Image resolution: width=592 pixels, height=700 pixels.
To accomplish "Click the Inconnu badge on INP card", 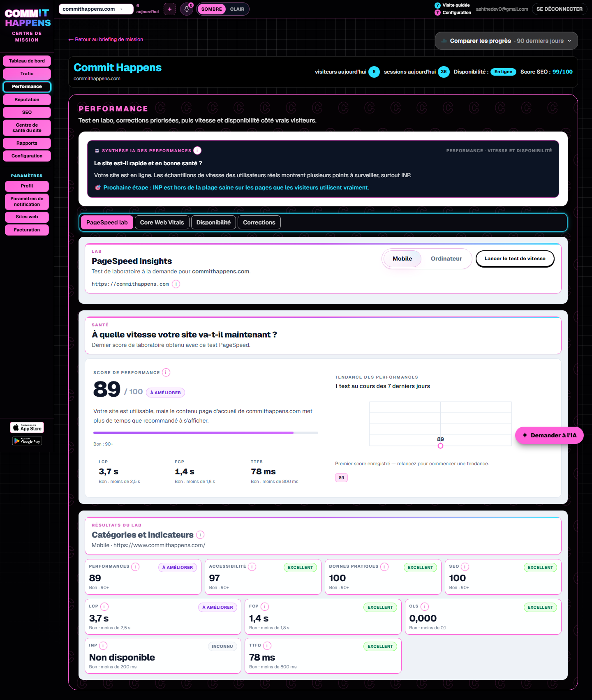I will (x=222, y=646).
